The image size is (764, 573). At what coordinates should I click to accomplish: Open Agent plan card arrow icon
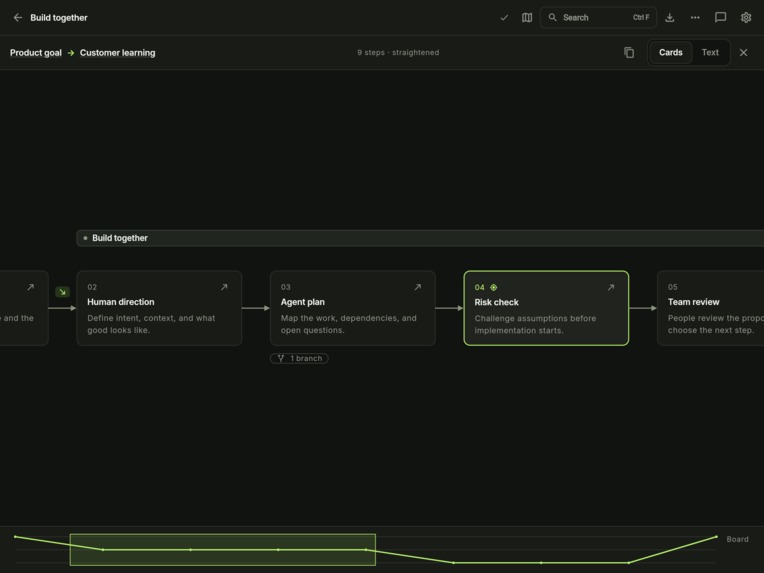[418, 287]
